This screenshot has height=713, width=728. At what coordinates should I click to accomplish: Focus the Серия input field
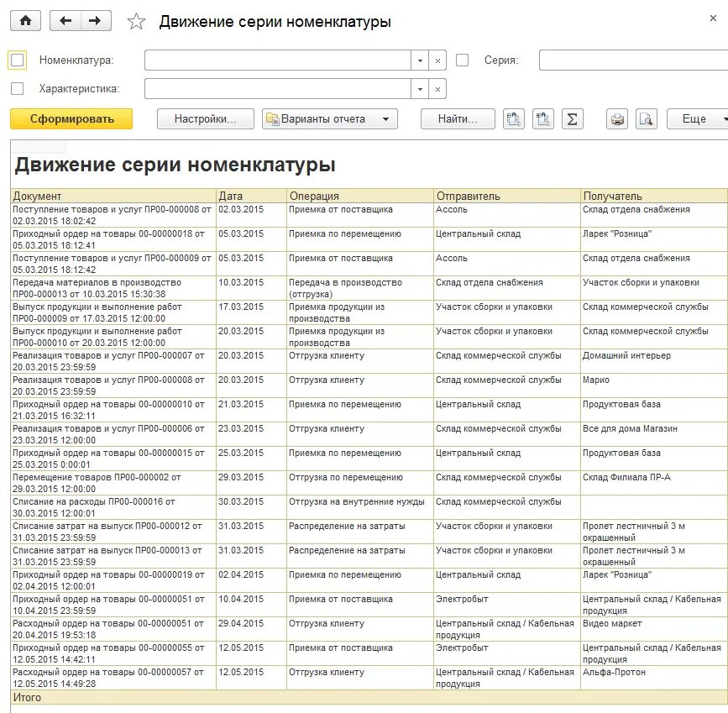(633, 60)
